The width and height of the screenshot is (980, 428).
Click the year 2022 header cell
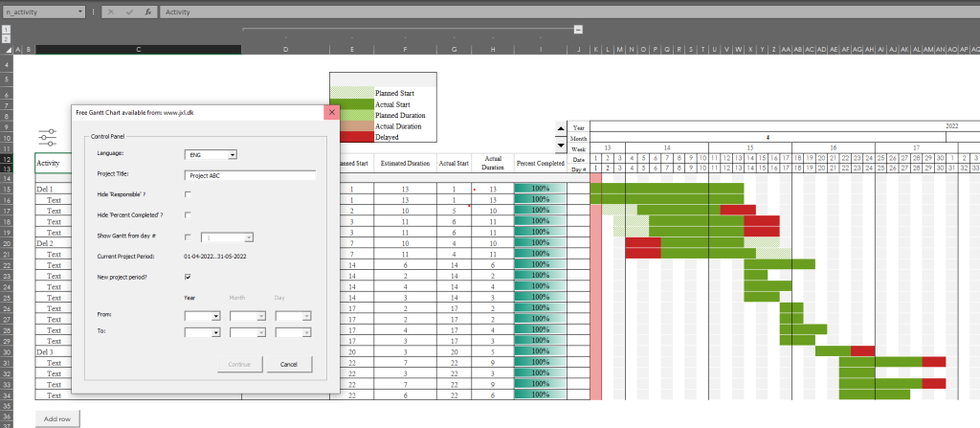click(x=951, y=125)
